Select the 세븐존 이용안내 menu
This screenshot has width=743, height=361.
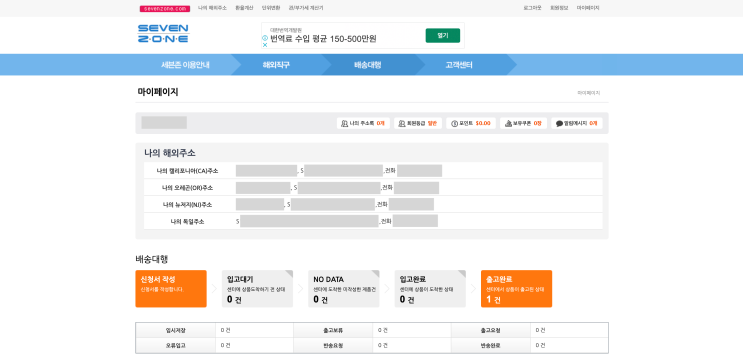(185, 65)
